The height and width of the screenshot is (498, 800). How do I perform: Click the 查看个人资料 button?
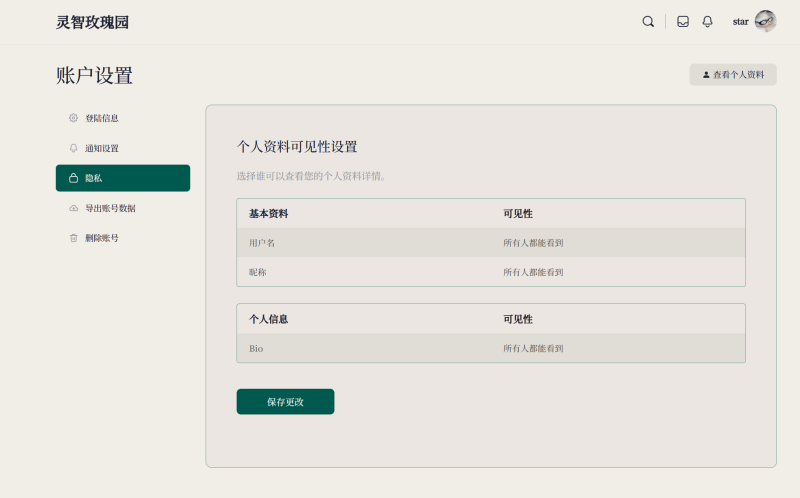(733, 74)
